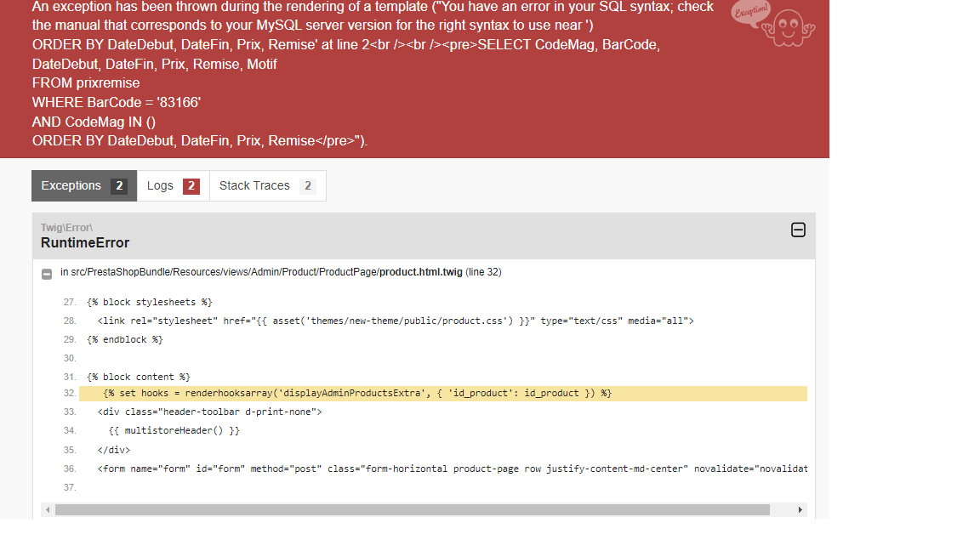Click line 34 multistoreHeader code

coord(174,431)
